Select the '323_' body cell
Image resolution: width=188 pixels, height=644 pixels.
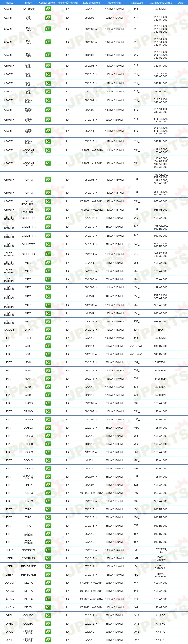tap(136, 485)
